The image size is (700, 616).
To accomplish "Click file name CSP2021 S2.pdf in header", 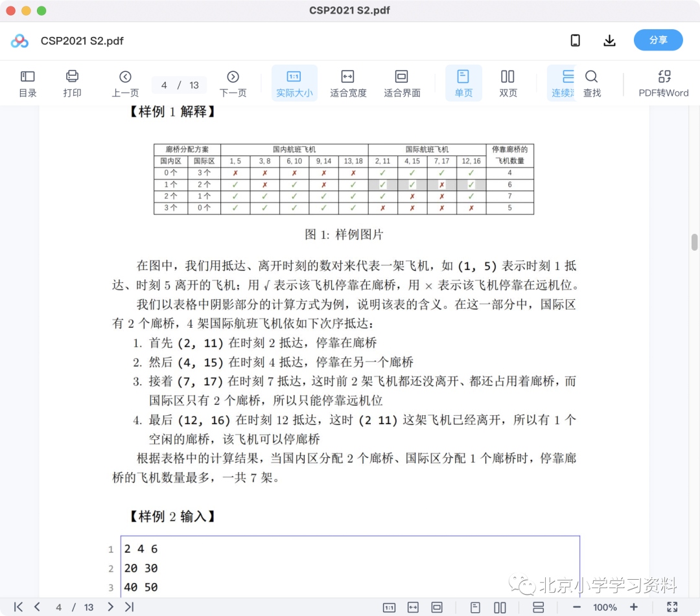I will tap(82, 41).
